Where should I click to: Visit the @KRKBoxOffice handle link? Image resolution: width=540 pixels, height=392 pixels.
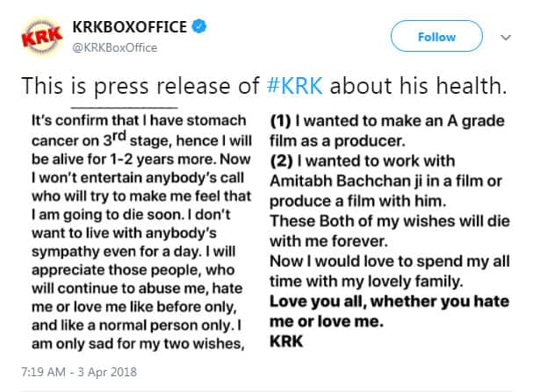tap(115, 47)
